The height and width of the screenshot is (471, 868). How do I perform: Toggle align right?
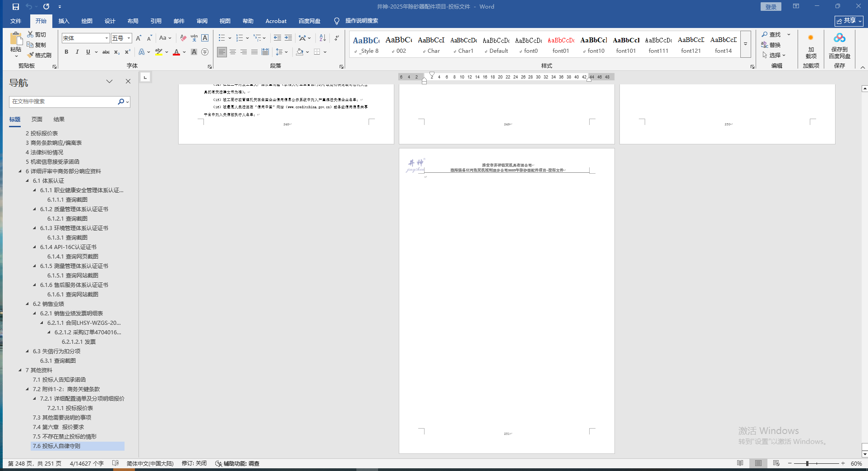click(x=244, y=52)
